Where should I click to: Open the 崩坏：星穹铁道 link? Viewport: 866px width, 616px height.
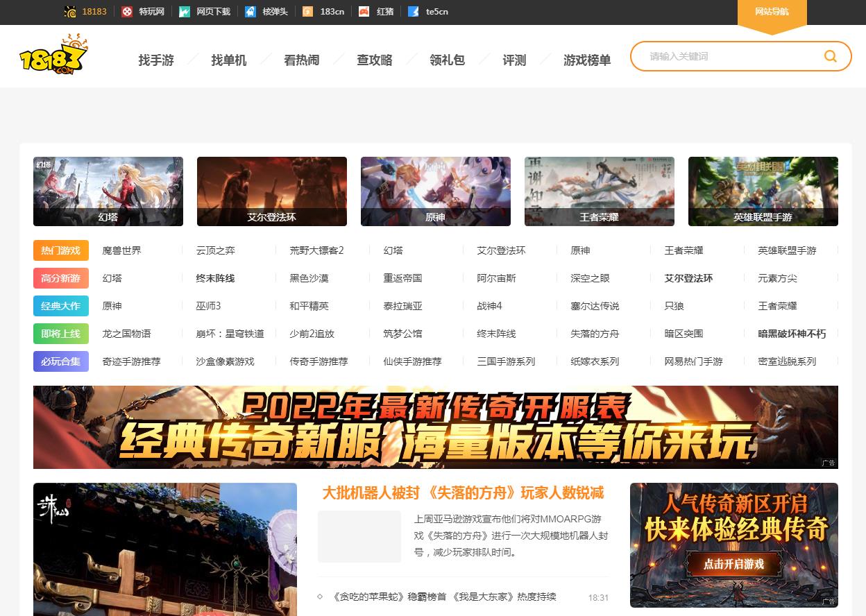230,334
